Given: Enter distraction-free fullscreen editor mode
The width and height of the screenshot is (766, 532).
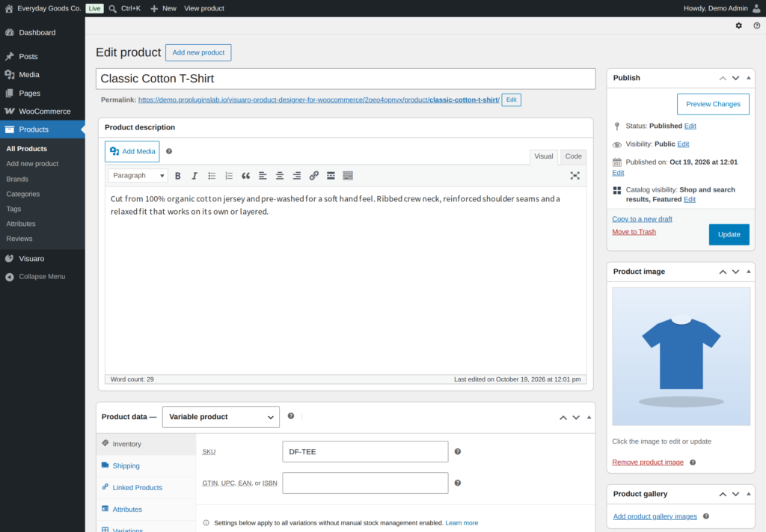Looking at the screenshot, I should point(575,176).
